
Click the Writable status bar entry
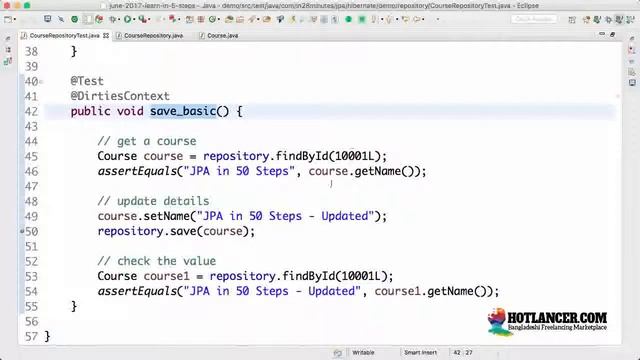coord(363,353)
